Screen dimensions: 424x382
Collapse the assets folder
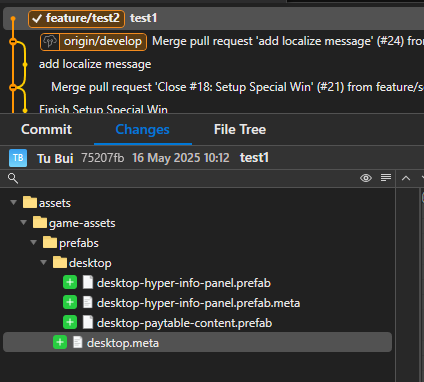tap(13, 202)
